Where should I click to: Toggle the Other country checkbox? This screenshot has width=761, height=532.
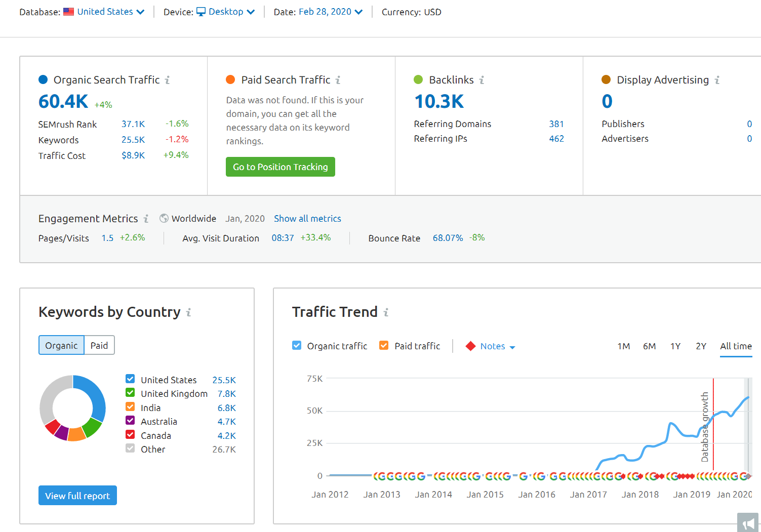130,448
